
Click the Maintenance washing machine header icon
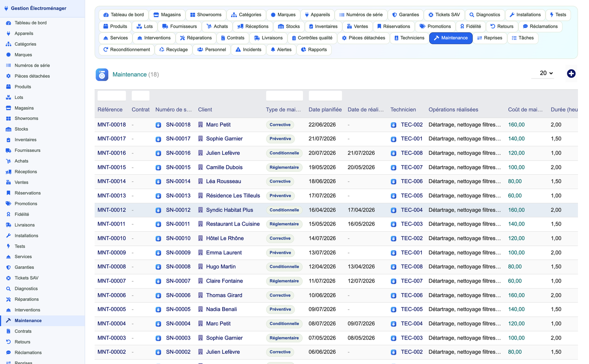click(x=102, y=75)
